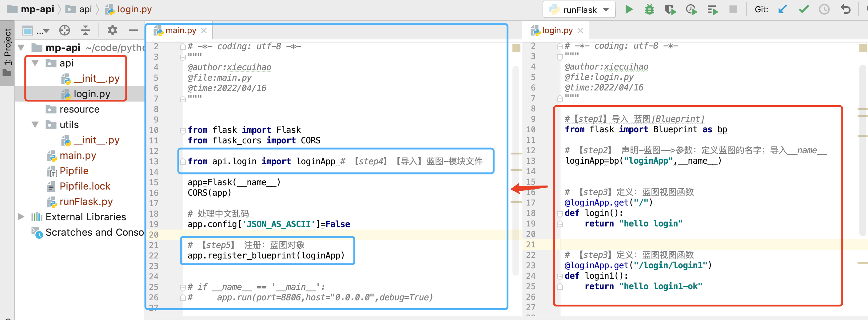Open runFlask configuration dropdown
The width and height of the screenshot is (868, 320).
tap(579, 10)
